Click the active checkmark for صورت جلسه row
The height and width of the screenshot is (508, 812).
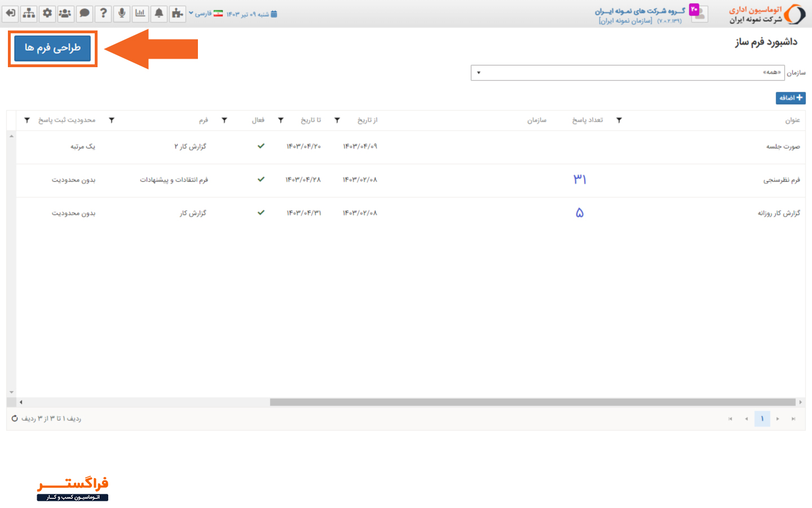coord(261,146)
